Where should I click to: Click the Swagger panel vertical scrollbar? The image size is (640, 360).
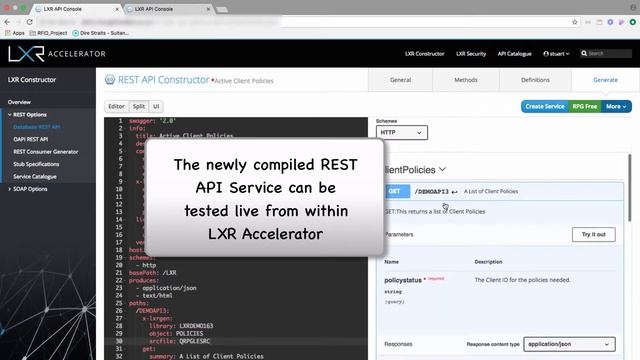pos(629,188)
